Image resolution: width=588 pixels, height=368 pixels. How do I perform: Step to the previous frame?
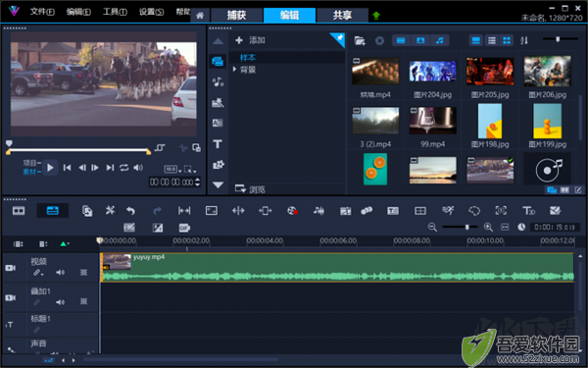pos(82,168)
